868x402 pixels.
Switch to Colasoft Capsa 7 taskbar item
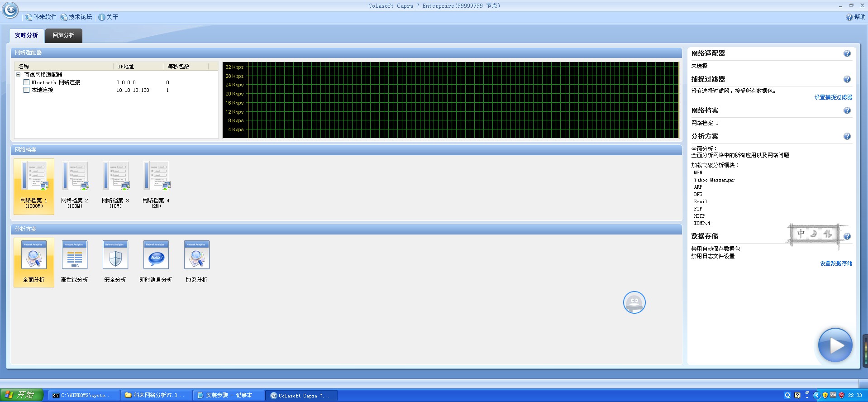click(x=301, y=395)
